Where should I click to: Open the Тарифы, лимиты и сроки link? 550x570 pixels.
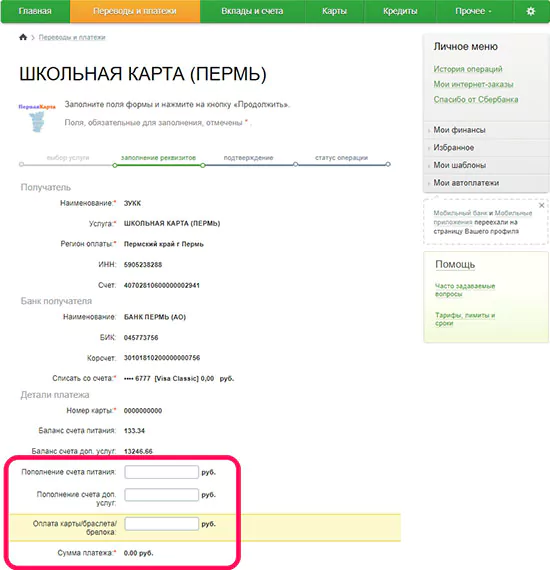(465, 319)
